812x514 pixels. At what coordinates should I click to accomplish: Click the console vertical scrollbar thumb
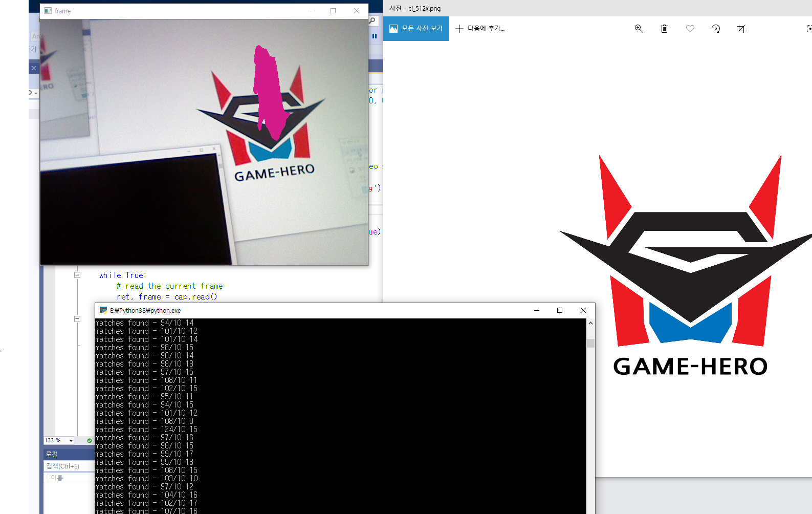click(x=590, y=343)
